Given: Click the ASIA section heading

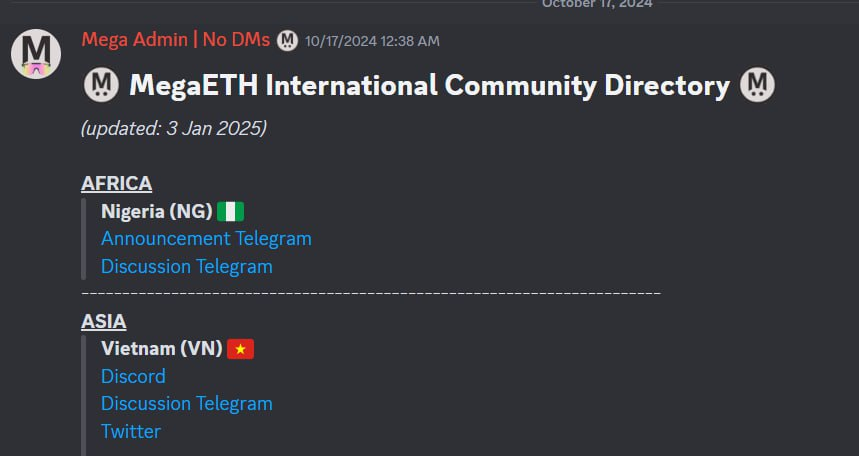Looking at the screenshot, I should [103, 321].
